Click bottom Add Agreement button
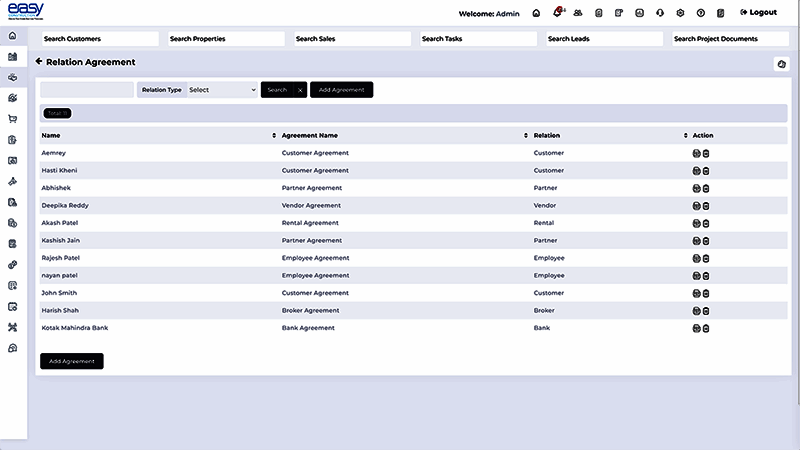800x450 pixels. point(72,361)
